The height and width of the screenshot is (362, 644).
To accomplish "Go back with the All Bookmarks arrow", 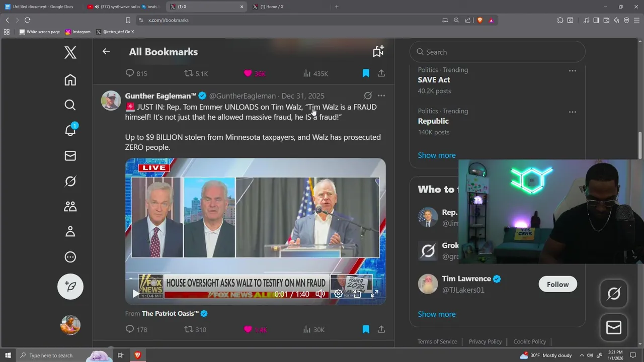I will [106, 51].
